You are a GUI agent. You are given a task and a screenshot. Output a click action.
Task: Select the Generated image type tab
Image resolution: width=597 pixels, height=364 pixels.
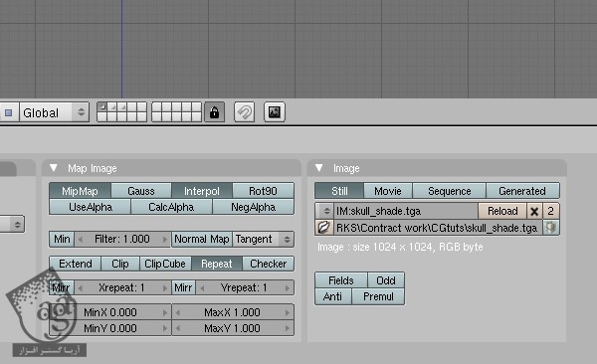(x=522, y=191)
